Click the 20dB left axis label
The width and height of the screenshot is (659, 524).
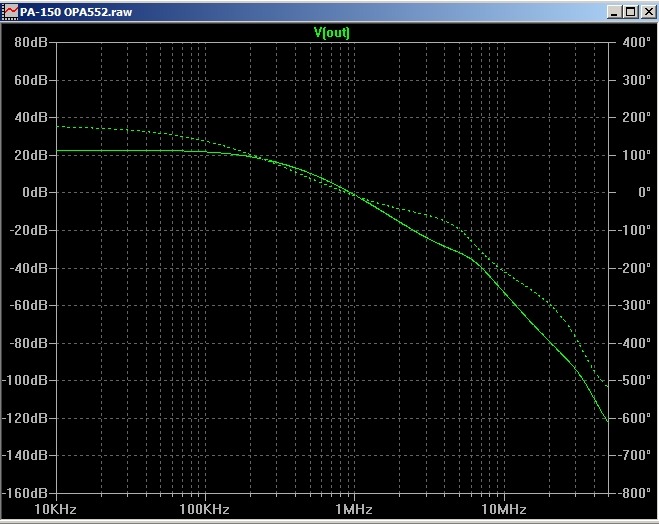(x=31, y=155)
